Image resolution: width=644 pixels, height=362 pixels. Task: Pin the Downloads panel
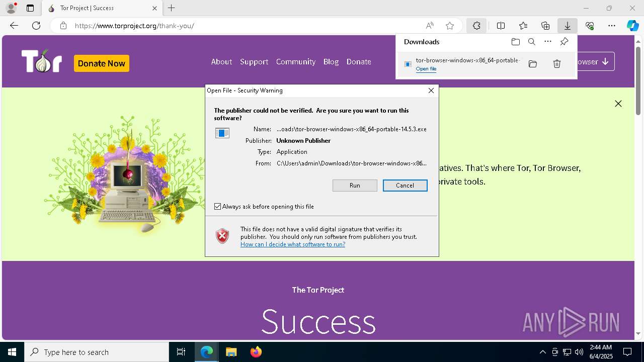pyautogui.click(x=564, y=42)
